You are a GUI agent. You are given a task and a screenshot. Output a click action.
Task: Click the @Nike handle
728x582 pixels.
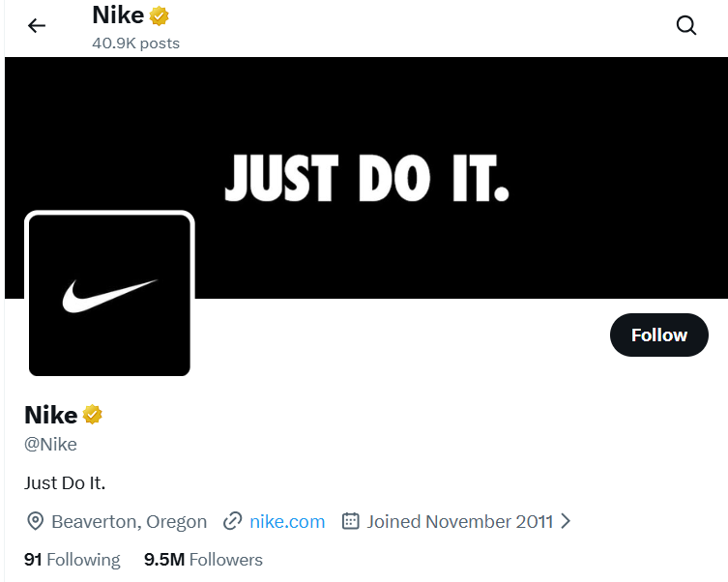(50, 445)
